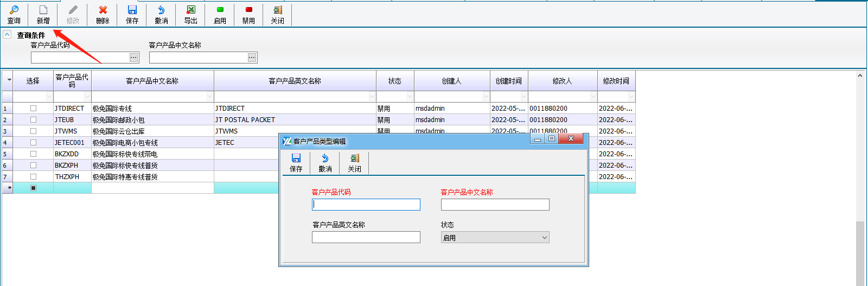Screen dimensions: 868x286
Task: Close the 客户产品类型编辑 dialog window
Action: tap(571, 139)
